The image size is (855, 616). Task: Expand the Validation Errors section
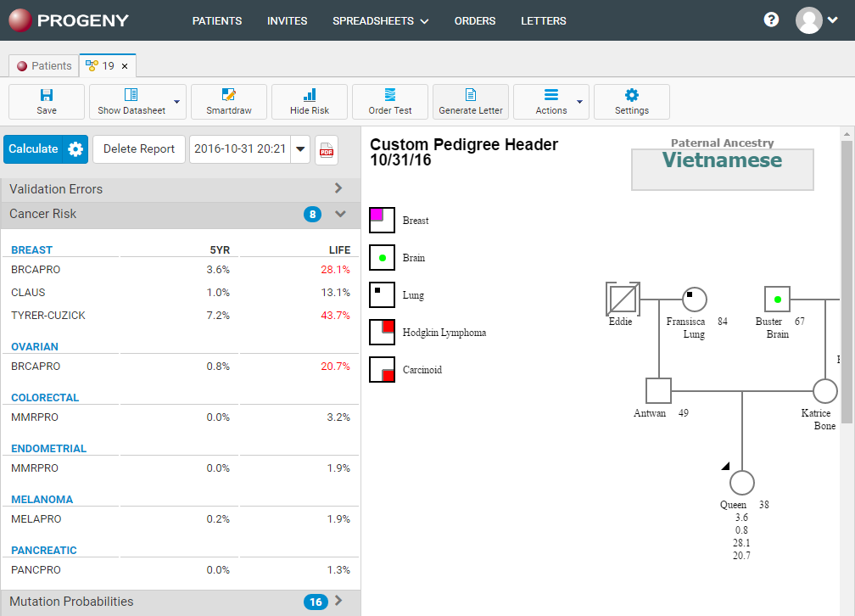point(338,188)
